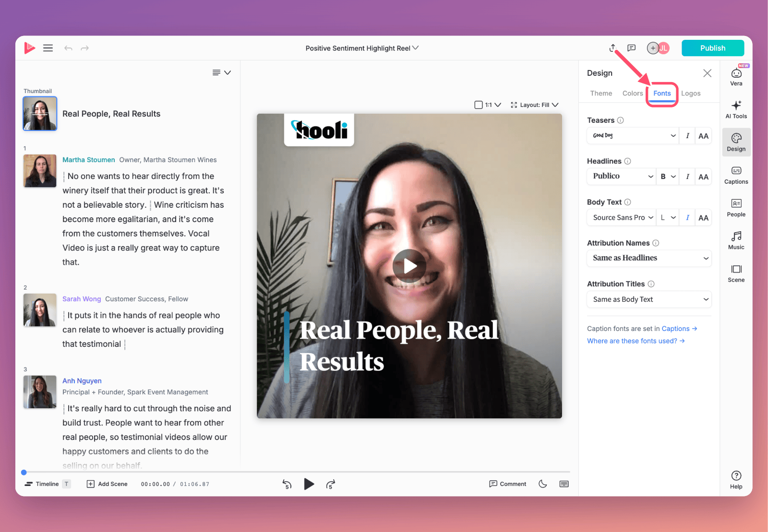Skip back five seconds
Image resolution: width=768 pixels, height=532 pixels.
coord(287,484)
